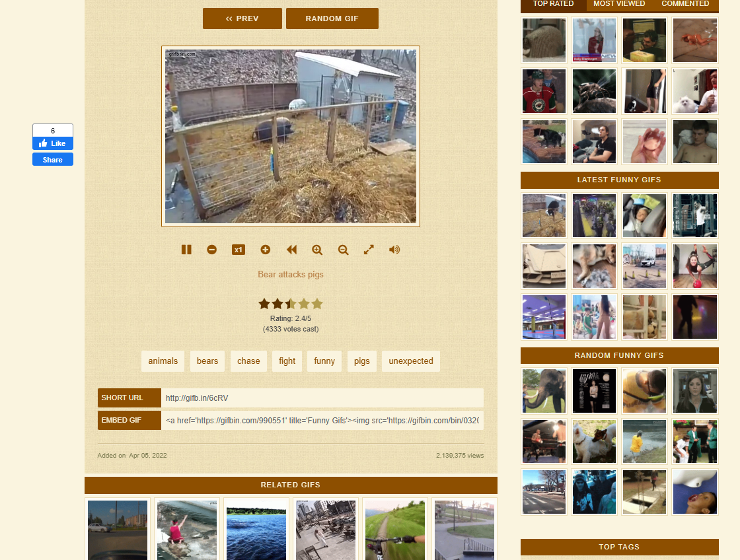Open the street at dusk related GIF
Viewport: 740px width, 560px height.
pos(118,530)
